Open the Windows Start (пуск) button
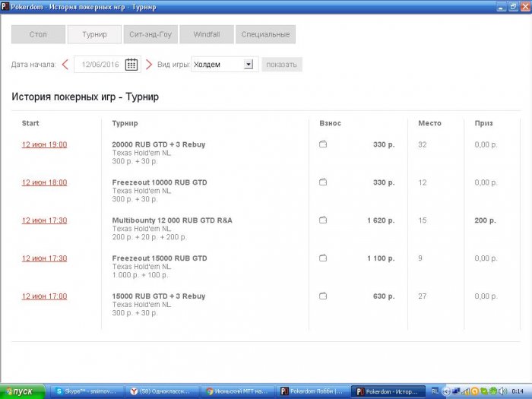This screenshot has height=399, width=532. coord(22,391)
